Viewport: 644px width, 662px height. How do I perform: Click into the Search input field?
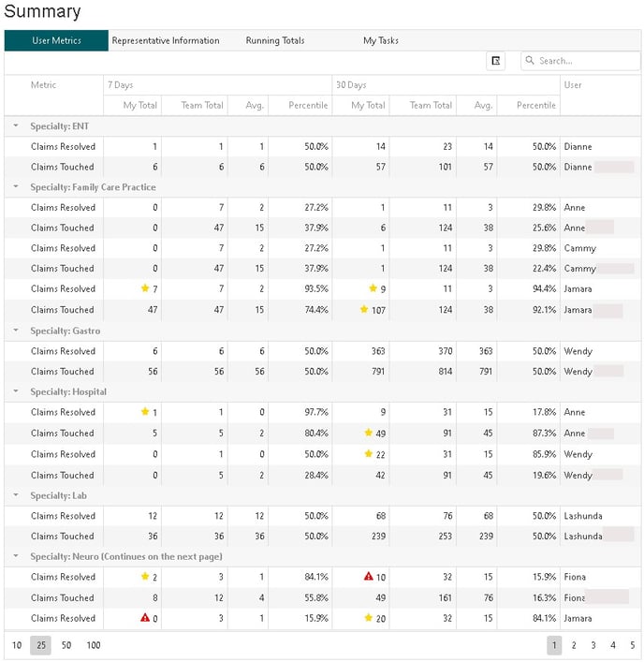(586, 61)
